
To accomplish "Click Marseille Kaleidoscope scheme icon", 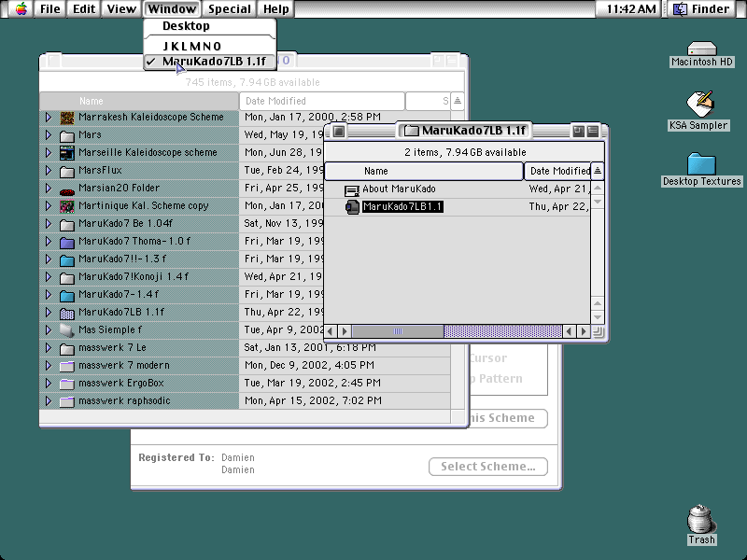I will tap(67, 153).
